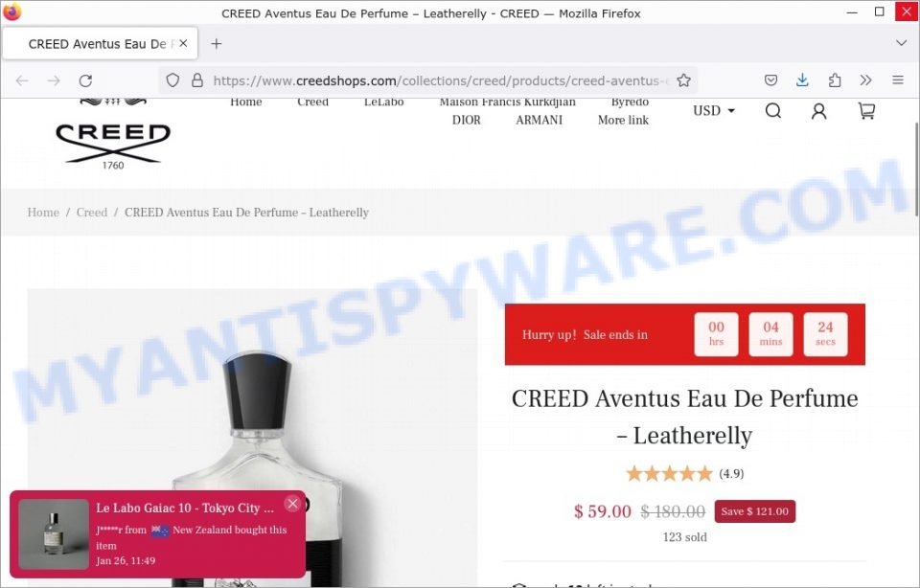Viewport: 920px width, 588px height.
Task: Open Firefox hamburger application menu
Action: [x=898, y=80]
